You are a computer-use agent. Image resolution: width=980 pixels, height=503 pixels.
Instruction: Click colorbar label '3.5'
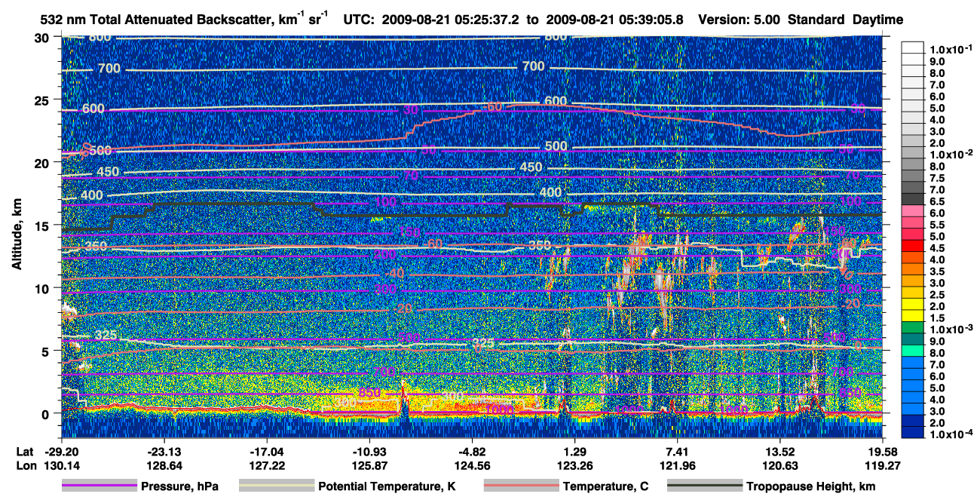coord(938,271)
